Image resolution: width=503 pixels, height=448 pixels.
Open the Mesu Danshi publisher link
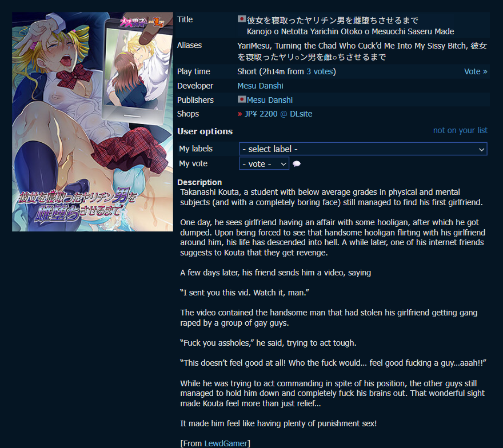click(x=269, y=100)
